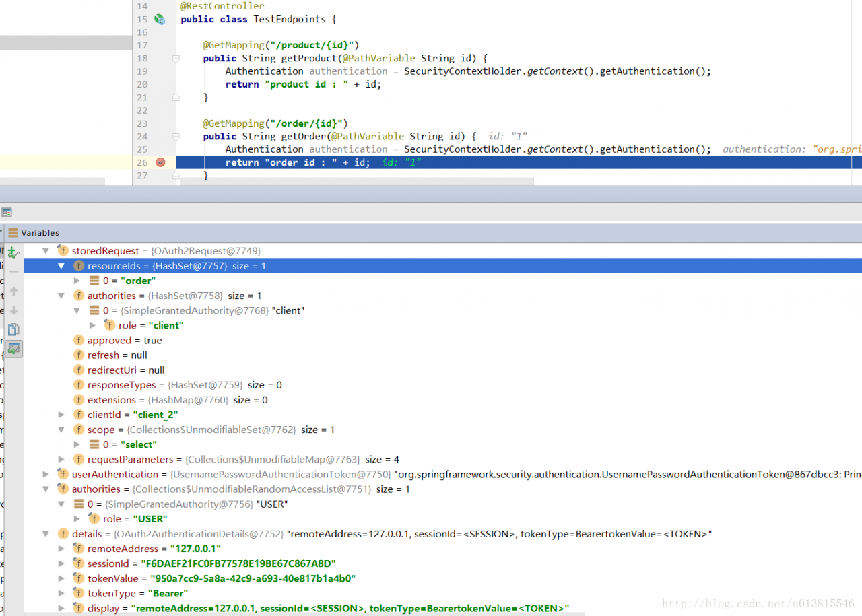Click the Move Watch Down arrow icon

[13, 310]
